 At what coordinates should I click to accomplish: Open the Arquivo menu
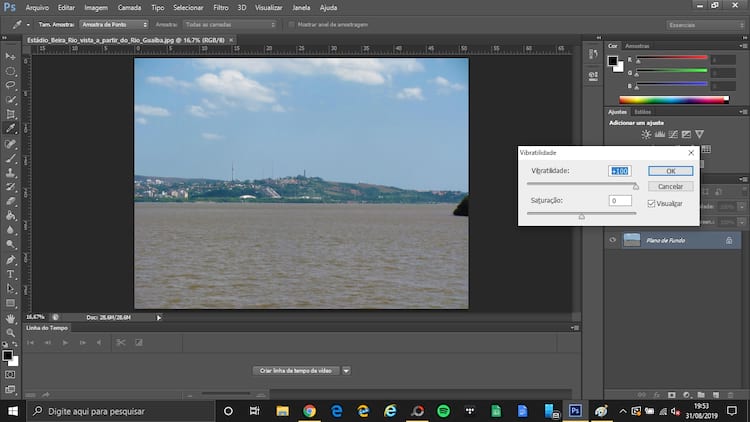pyautogui.click(x=37, y=8)
